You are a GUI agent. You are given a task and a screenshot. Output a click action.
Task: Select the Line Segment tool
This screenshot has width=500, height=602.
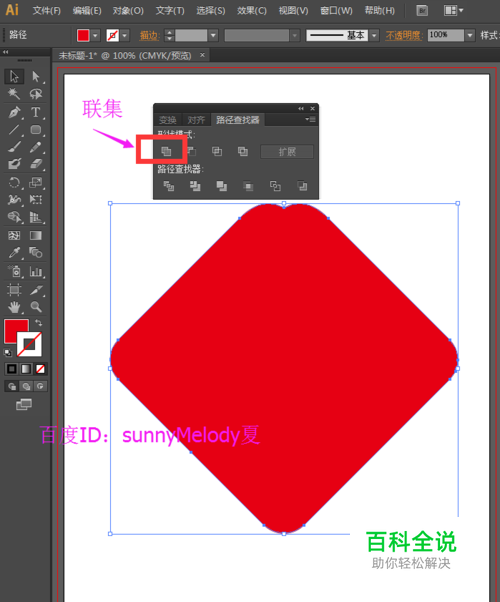14,130
